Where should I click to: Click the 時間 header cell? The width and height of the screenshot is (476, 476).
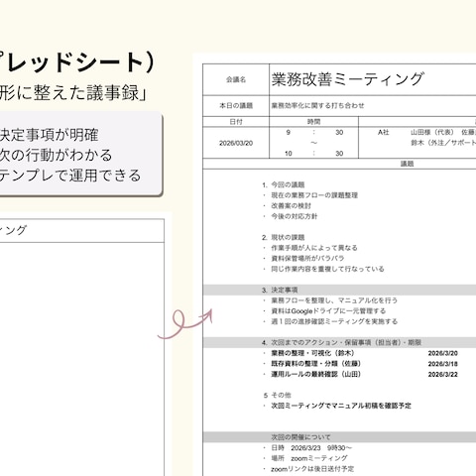[x=313, y=122]
